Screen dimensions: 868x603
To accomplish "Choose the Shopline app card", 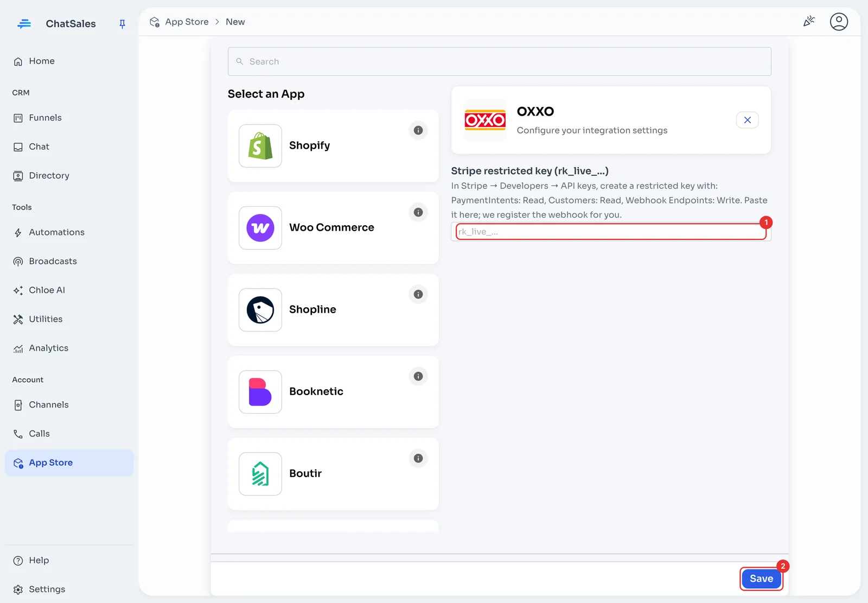I will 333,310.
